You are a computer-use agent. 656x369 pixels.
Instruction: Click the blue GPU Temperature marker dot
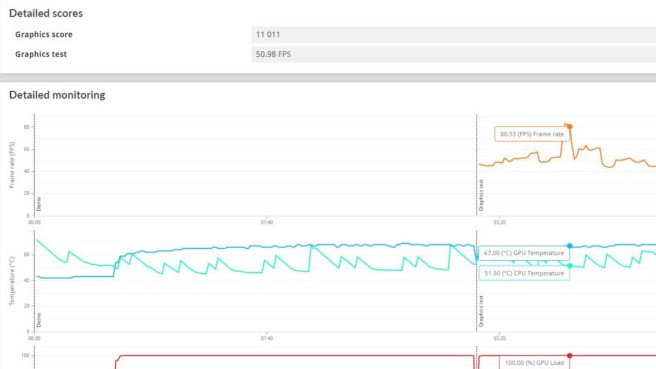569,246
